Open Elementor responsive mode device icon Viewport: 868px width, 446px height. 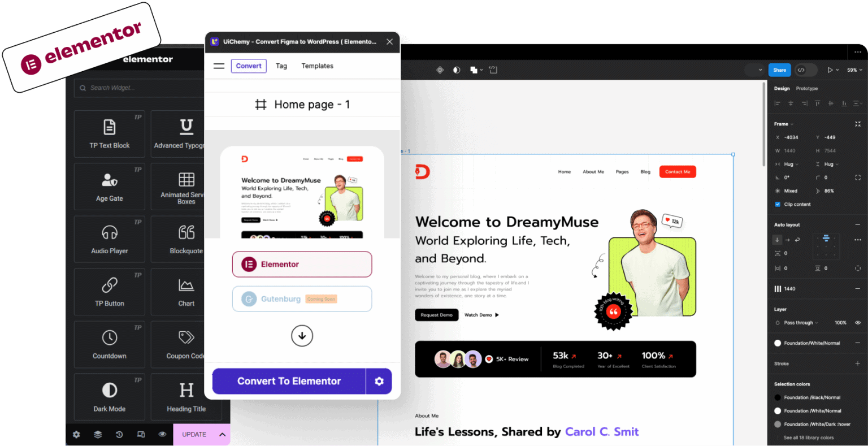140,434
